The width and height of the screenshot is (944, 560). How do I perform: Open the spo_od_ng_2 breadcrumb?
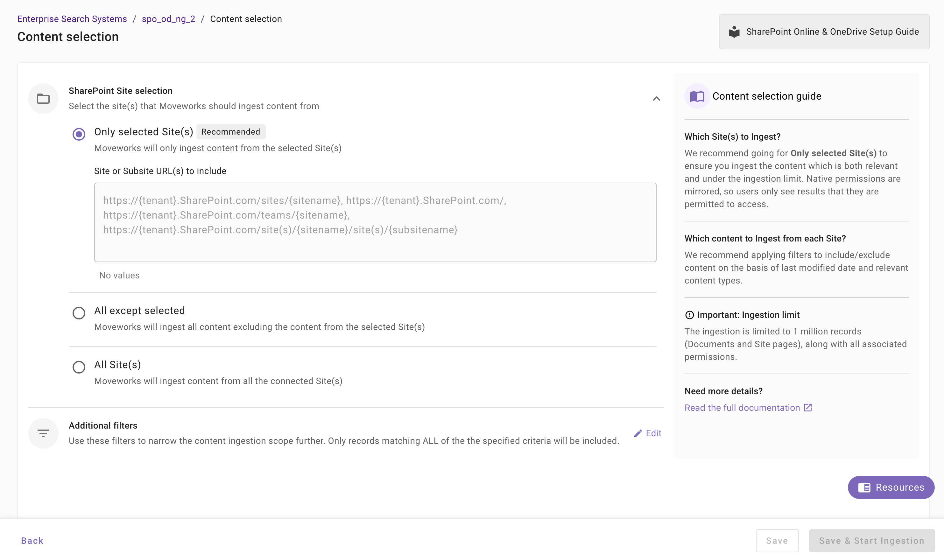point(168,19)
